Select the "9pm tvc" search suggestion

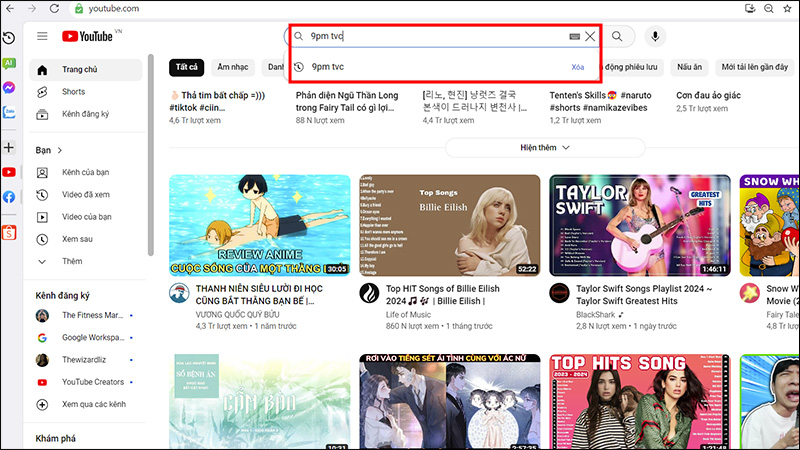click(x=329, y=67)
